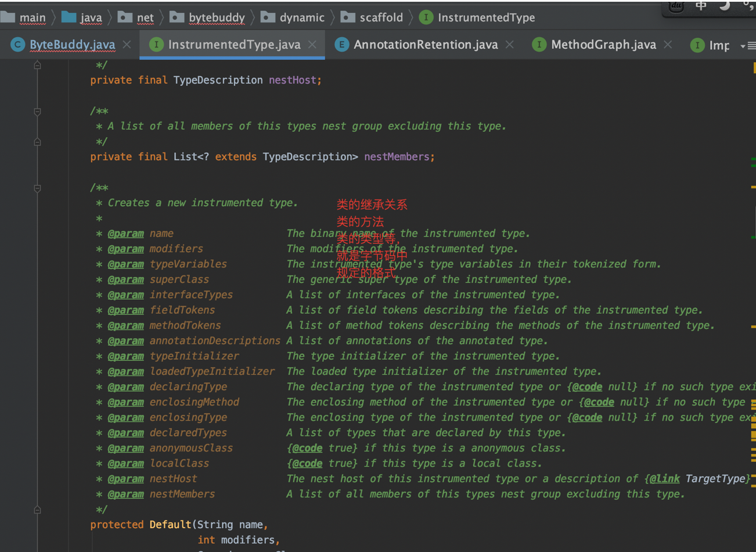
Task: Click the bytebuddy folder icon in breadcrumb
Action: coord(177,17)
